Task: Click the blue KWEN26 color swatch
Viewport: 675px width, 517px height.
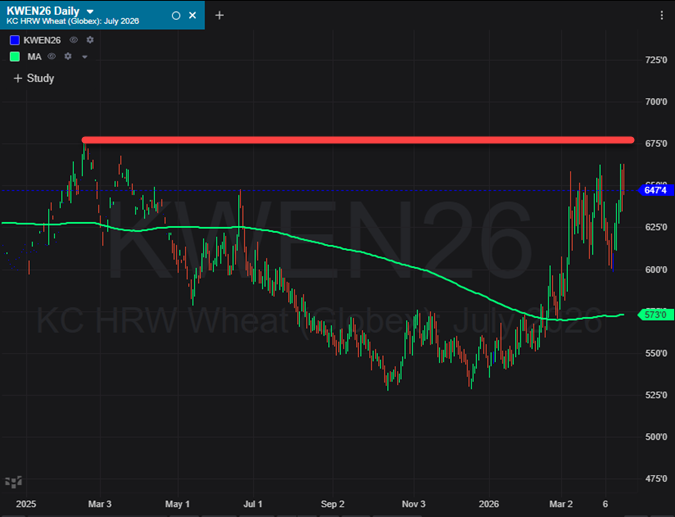Action: coord(15,40)
